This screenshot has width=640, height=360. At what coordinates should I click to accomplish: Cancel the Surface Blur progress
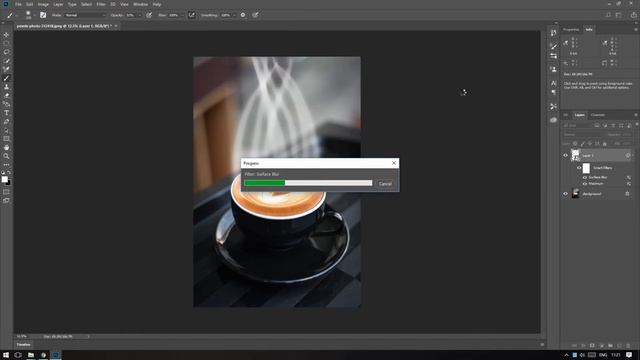pos(385,184)
